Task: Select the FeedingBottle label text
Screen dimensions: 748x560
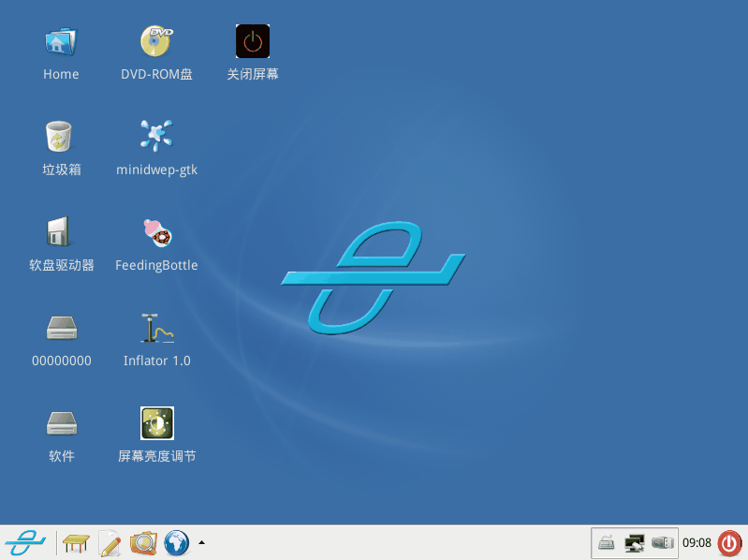Action: click(x=156, y=266)
